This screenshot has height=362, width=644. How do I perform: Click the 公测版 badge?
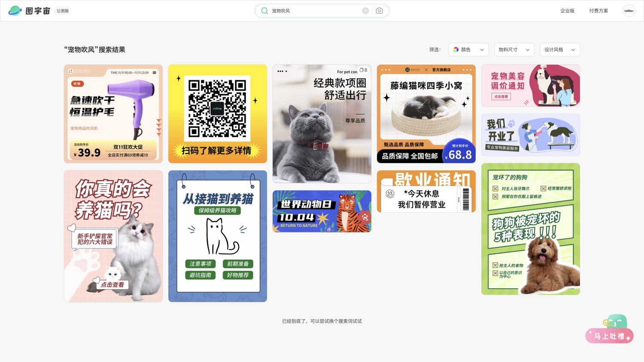click(63, 11)
